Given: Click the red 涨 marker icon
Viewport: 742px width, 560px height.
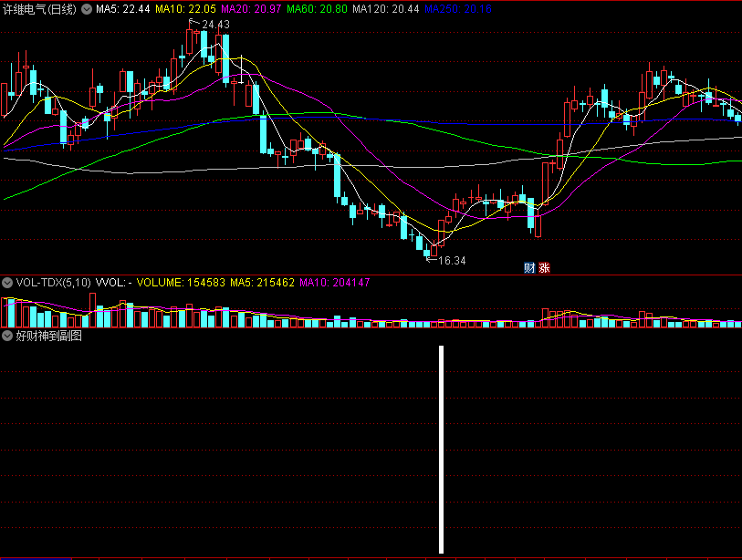Looking at the screenshot, I should tap(544, 268).
